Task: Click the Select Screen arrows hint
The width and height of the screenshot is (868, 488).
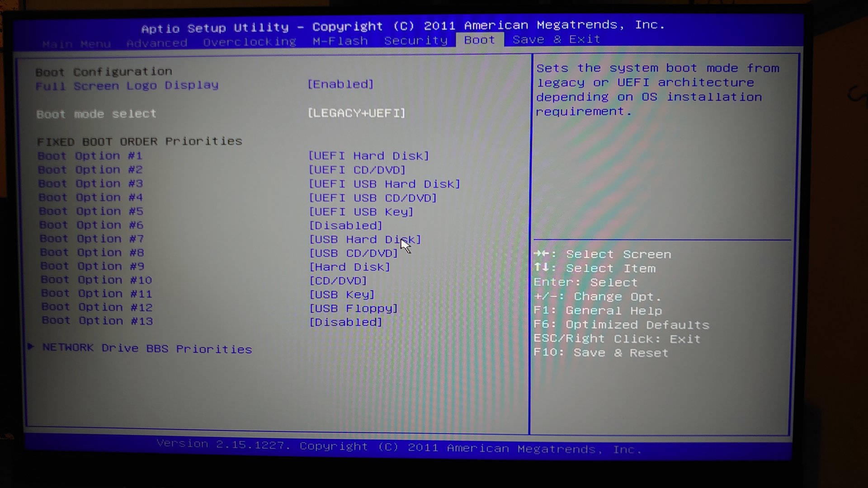Action: point(602,254)
